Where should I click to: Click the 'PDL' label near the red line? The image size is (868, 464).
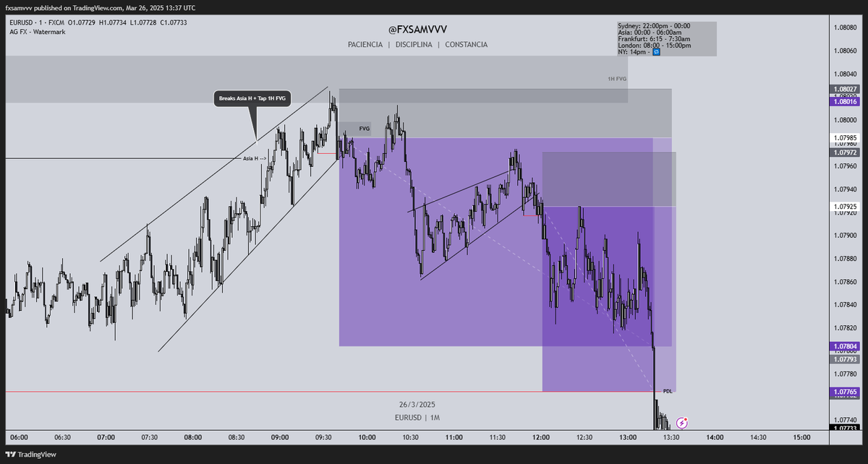point(668,391)
